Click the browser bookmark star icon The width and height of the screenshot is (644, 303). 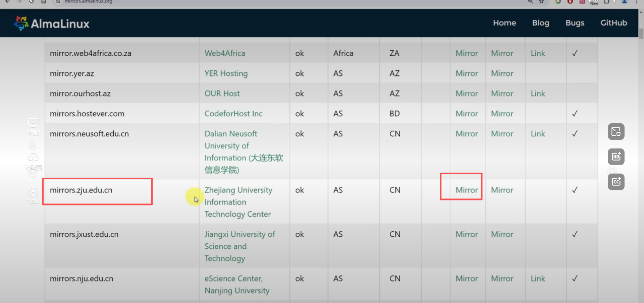pyautogui.click(x=541, y=2)
